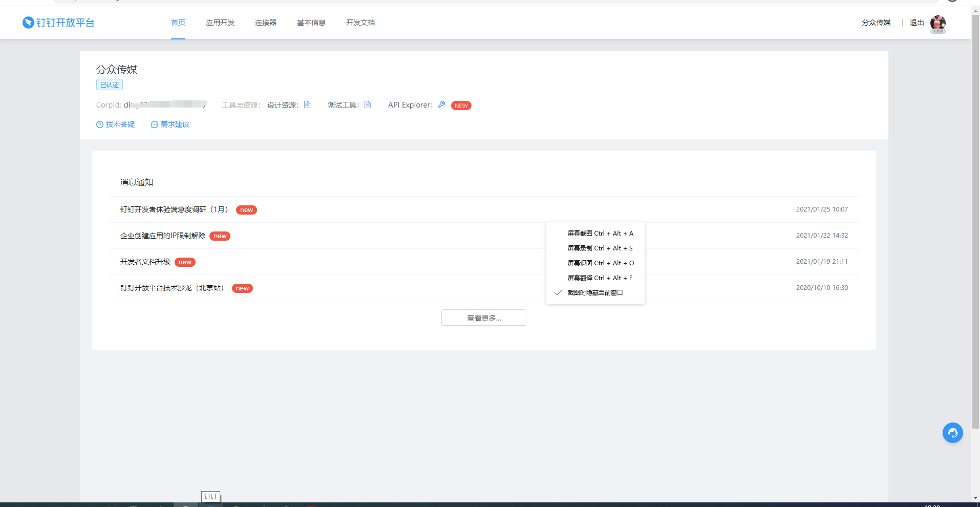980x507 pixels.
Task: Open 设计资源 document icon next to 工具与资源
Action: pos(307,104)
